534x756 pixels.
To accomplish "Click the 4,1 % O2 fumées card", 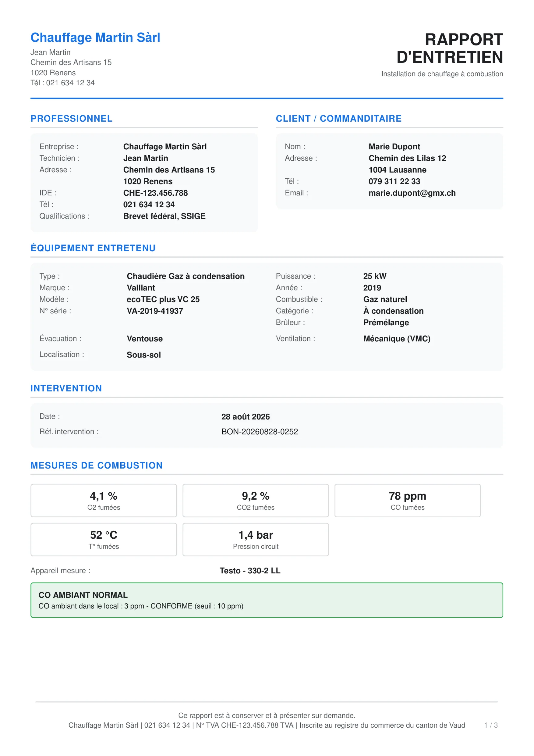I will [x=104, y=501].
